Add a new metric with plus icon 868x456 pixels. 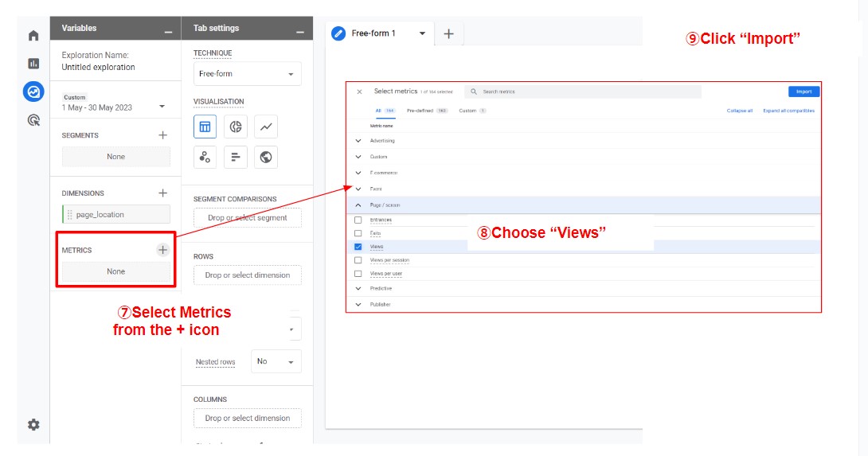coord(162,250)
